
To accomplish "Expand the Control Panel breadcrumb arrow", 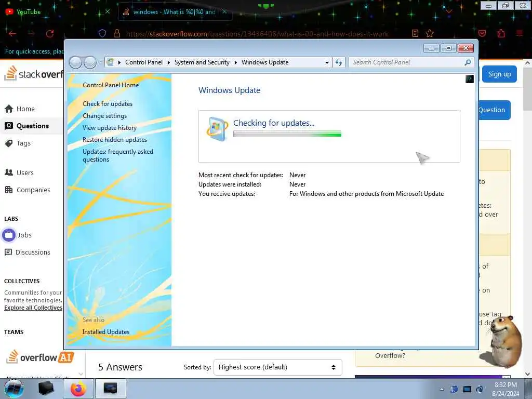I will tap(169, 62).
